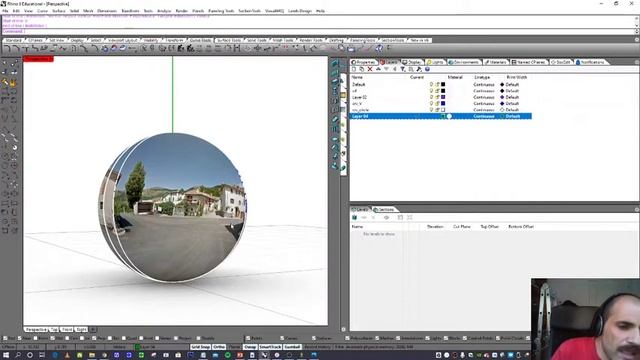Image resolution: width=640 pixels, height=360 pixels.
Task: Toggle SmartTrack in status bar
Action: [270, 347]
